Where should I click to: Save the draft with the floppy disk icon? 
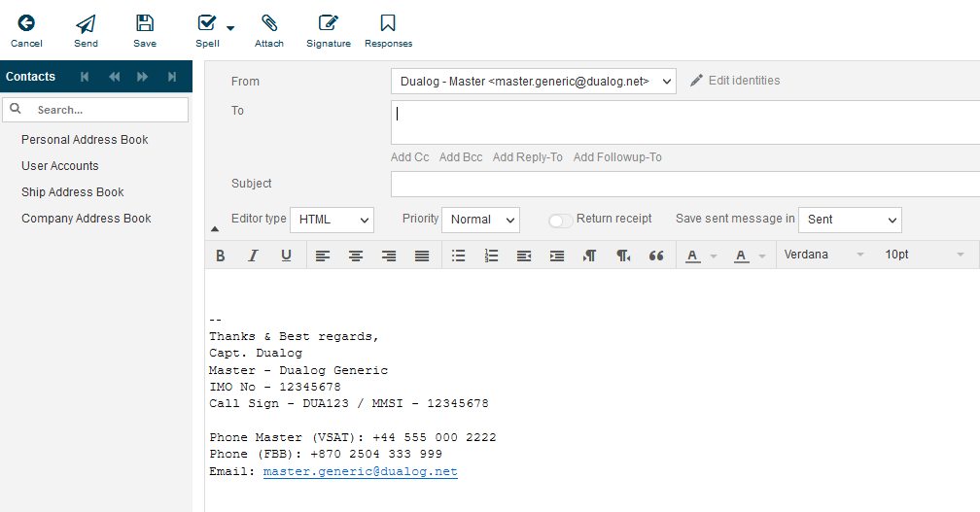(x=144, y=31)
